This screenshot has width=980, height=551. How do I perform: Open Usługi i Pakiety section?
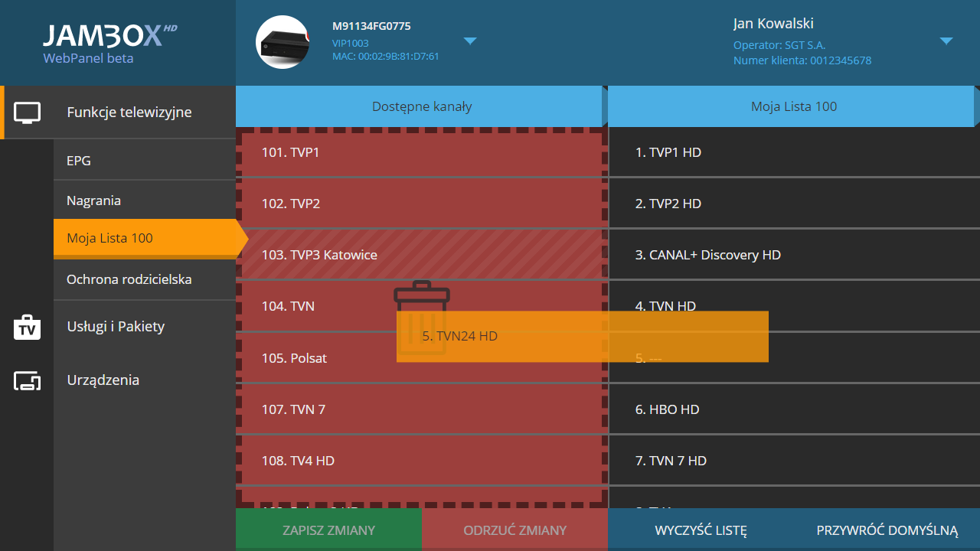click(x=116, y=327)
